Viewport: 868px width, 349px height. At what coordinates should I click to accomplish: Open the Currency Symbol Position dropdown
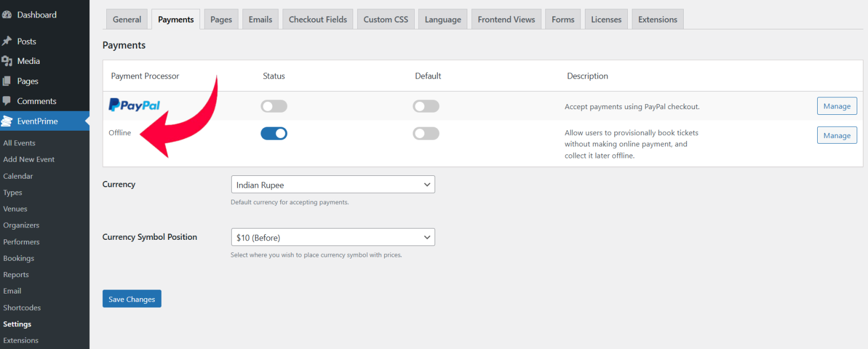tap(333, 237)
